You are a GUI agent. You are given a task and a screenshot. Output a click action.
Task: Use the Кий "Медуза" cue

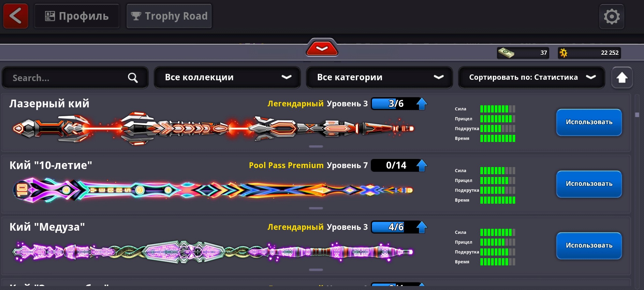(589, 246)
